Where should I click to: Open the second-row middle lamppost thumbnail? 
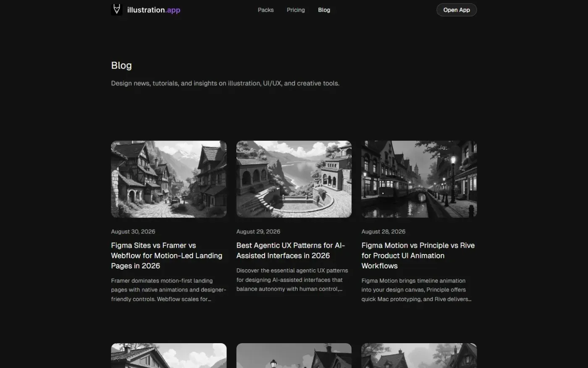pyautogui.click(x=294, y=355)
